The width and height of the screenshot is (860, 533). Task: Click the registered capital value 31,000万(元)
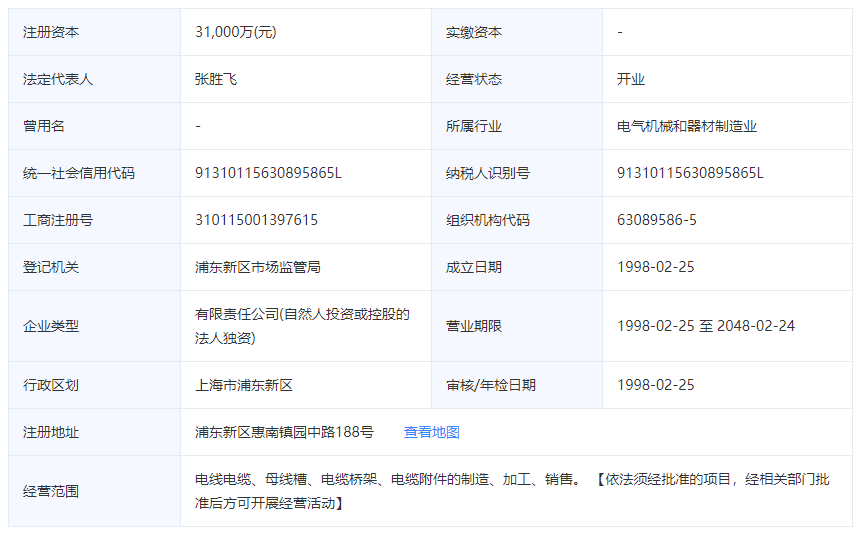point(235,32)
